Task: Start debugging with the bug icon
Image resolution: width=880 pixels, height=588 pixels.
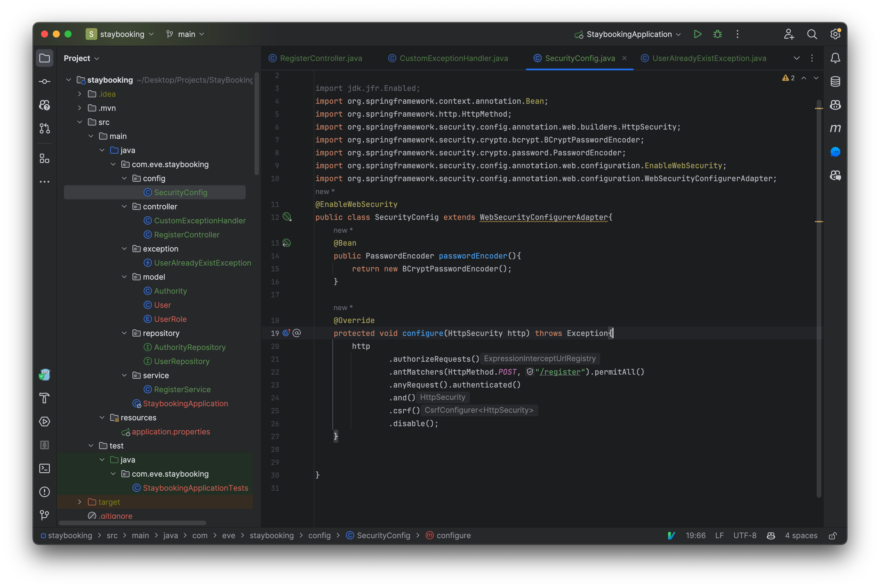Action: pyautogui.click(x=717, y=34)
